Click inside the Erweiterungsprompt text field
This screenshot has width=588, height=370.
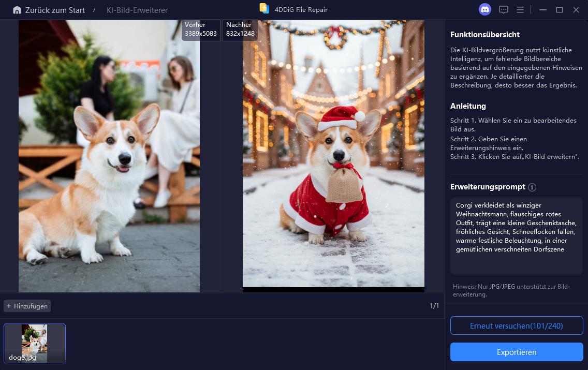[516, 235]
